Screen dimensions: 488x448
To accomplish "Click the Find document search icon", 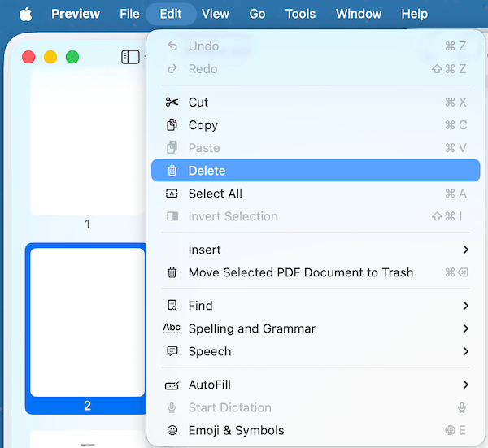I will [172, 306].
